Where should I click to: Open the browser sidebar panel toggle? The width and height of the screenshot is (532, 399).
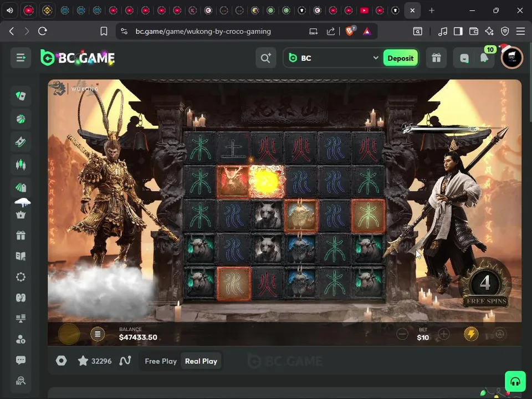point(458,32)
